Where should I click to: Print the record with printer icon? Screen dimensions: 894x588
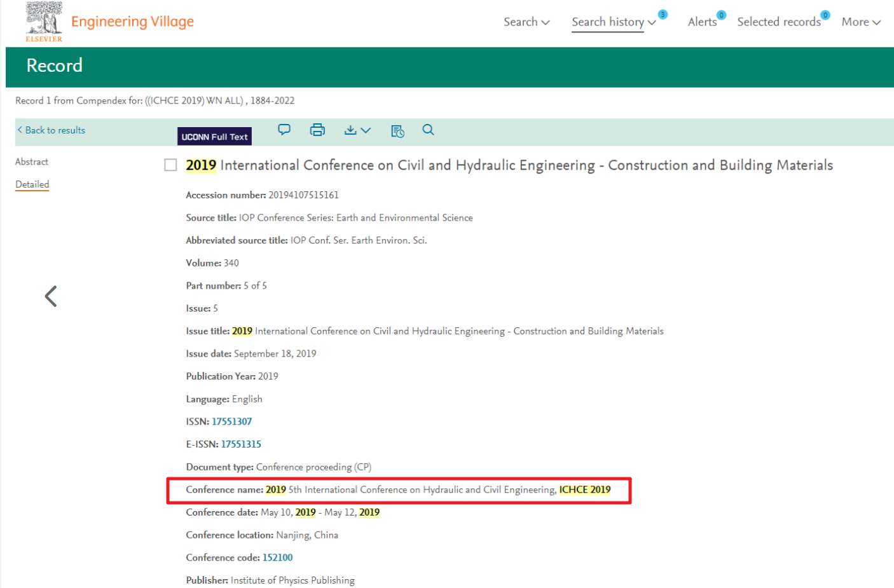pos(317,130)
